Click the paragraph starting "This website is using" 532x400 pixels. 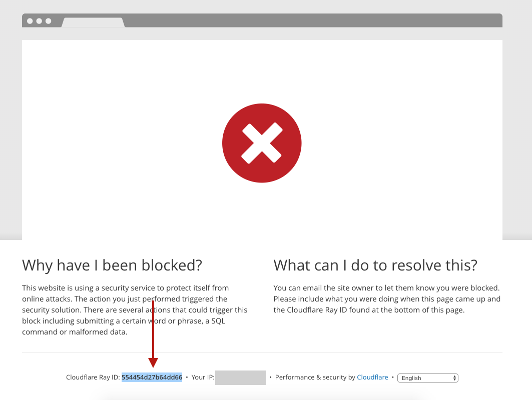pos(135,310)
